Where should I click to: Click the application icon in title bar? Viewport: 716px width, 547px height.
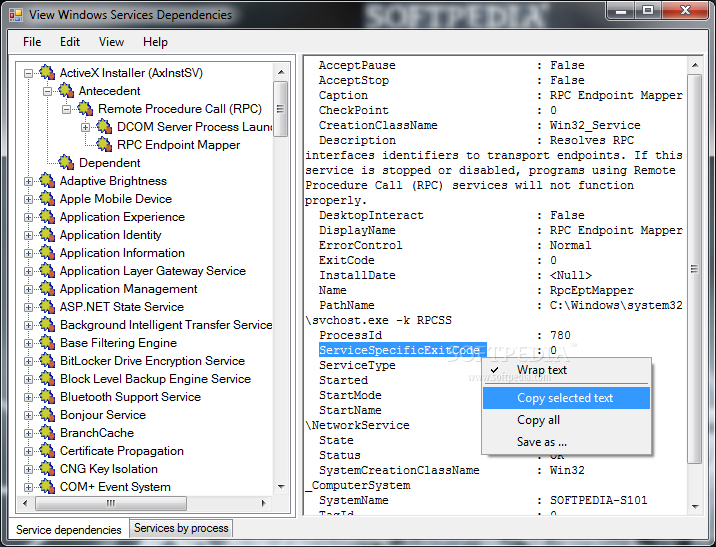point(16,15)
